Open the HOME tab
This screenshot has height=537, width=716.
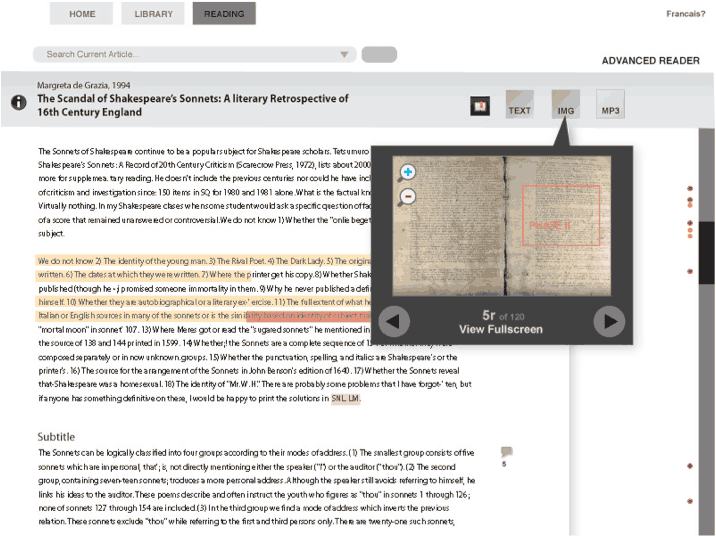tap(81, 14)
